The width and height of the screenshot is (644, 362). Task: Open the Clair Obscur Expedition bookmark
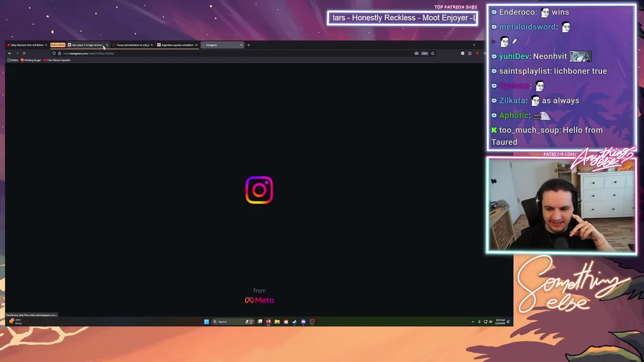pyautogui.click(x=57, y=60)
